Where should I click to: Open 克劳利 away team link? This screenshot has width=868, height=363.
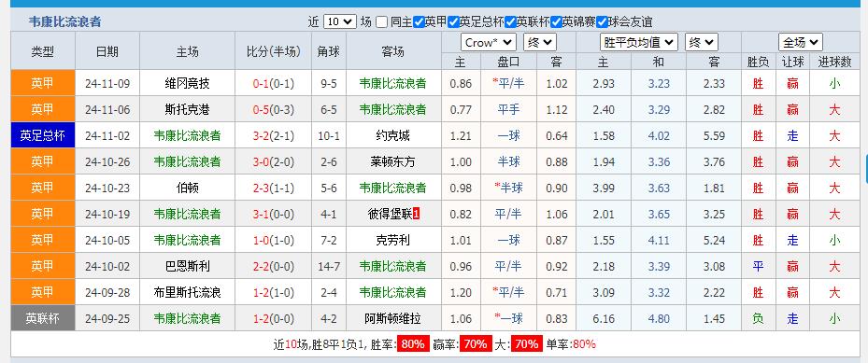pos(393,241)
